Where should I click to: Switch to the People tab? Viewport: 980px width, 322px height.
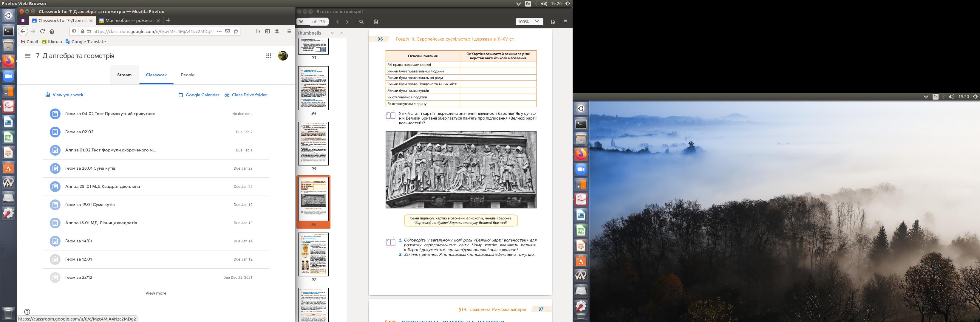[188, 75]
